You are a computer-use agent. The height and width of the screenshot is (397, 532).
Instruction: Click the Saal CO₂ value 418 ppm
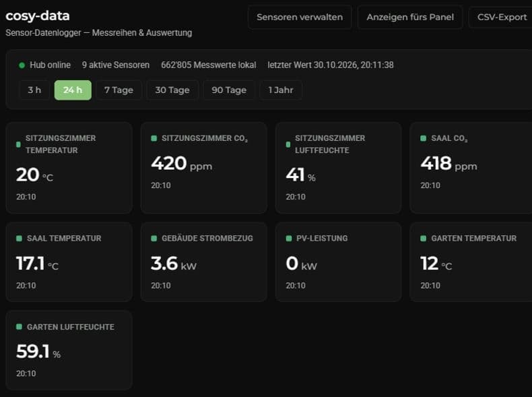point(448,163)
